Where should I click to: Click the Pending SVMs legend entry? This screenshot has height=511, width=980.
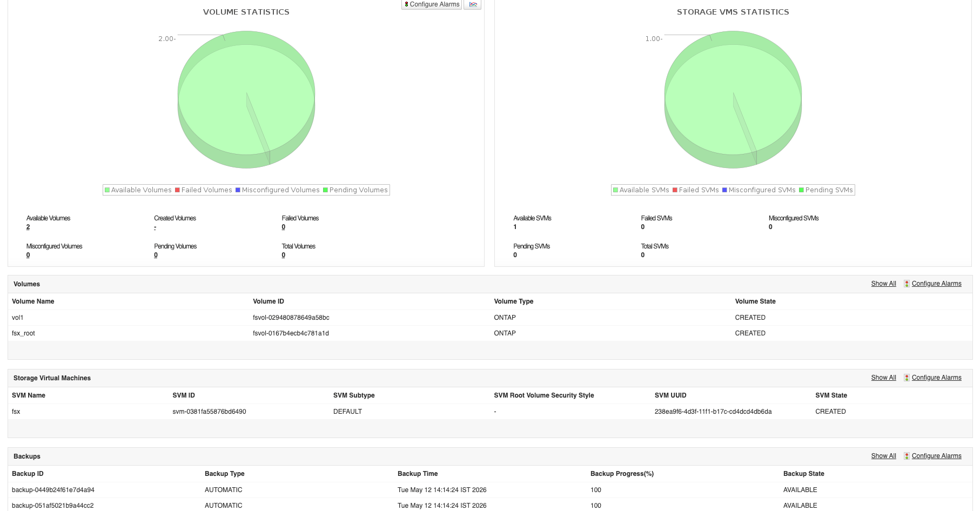click(825, 190)
